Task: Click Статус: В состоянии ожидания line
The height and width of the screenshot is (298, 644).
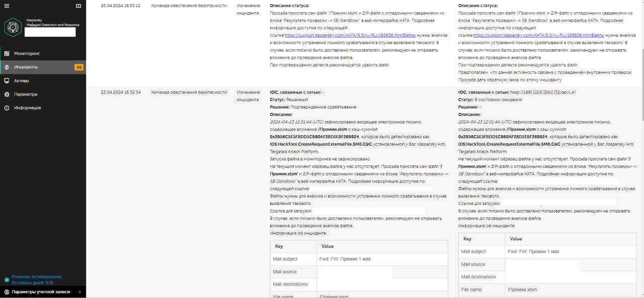Action: point(490,100)
